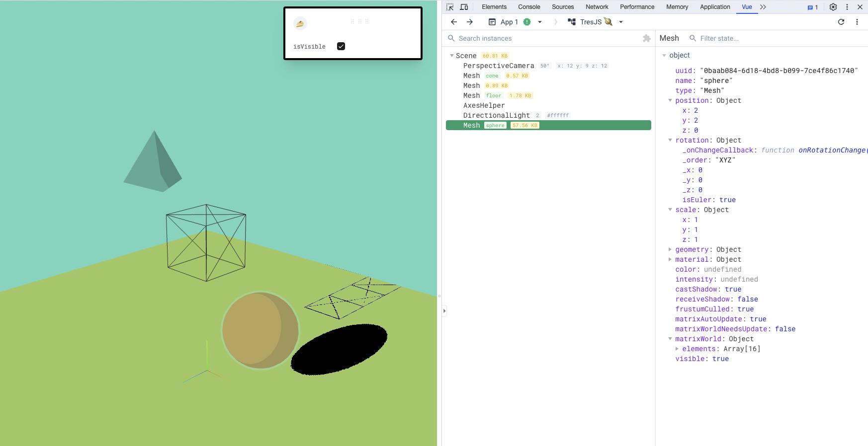Open the TresJS inspector dropdown
Screen dimensions: 868x446
click(620, 22)
